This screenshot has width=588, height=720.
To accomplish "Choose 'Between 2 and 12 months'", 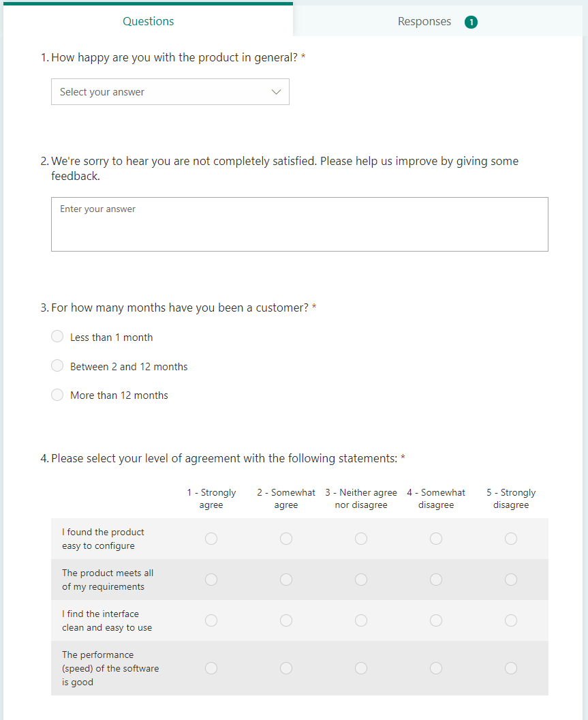I will tap(57, 366).
